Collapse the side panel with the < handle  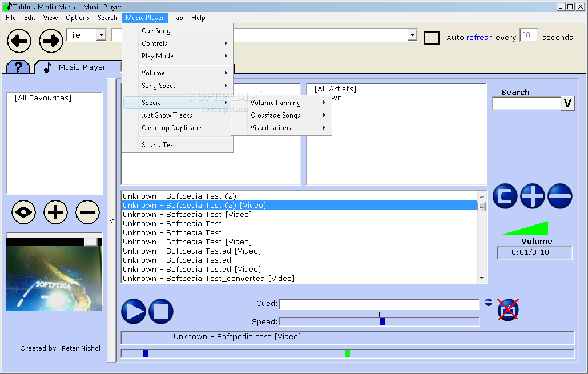[111, 221]
